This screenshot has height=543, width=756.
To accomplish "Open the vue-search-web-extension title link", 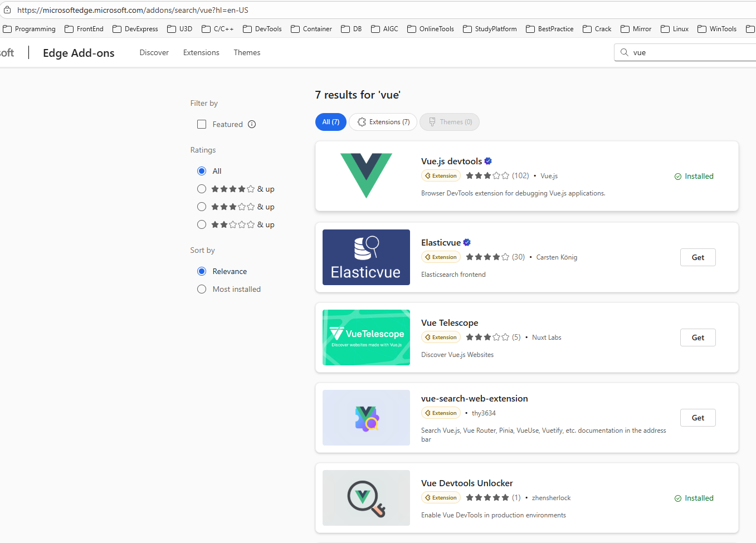I will pyautogui.click(x=475, y=398).
